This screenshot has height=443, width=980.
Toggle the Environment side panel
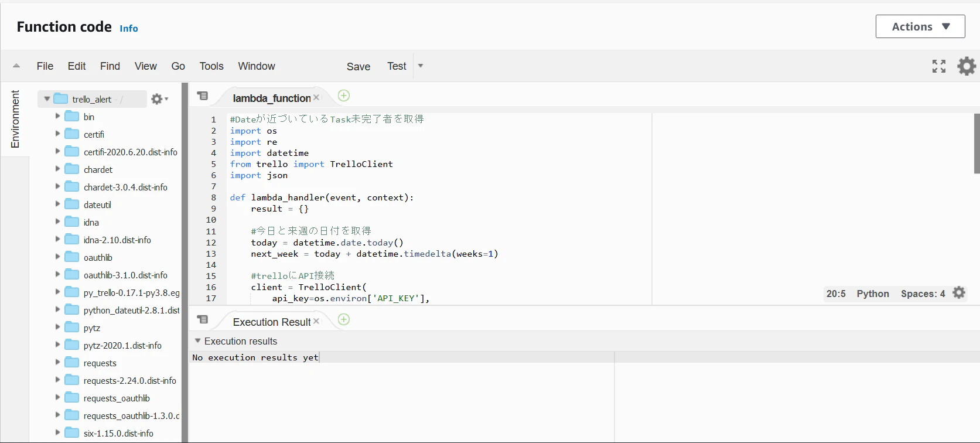[15, 119]
